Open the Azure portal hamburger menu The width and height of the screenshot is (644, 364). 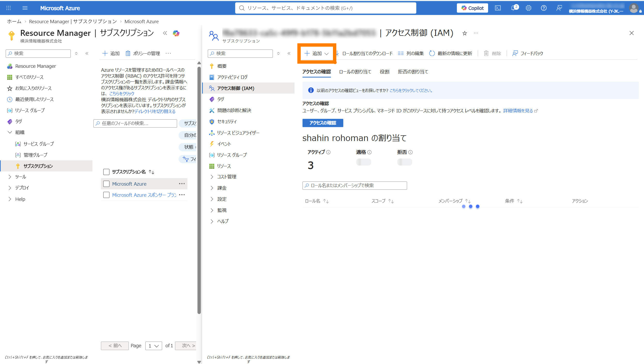25,8
